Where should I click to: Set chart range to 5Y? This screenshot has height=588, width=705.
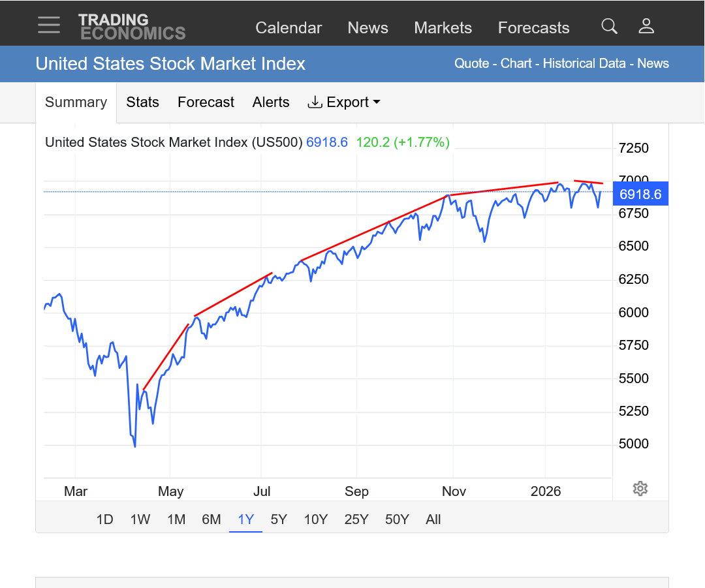(x=279, y=519)
